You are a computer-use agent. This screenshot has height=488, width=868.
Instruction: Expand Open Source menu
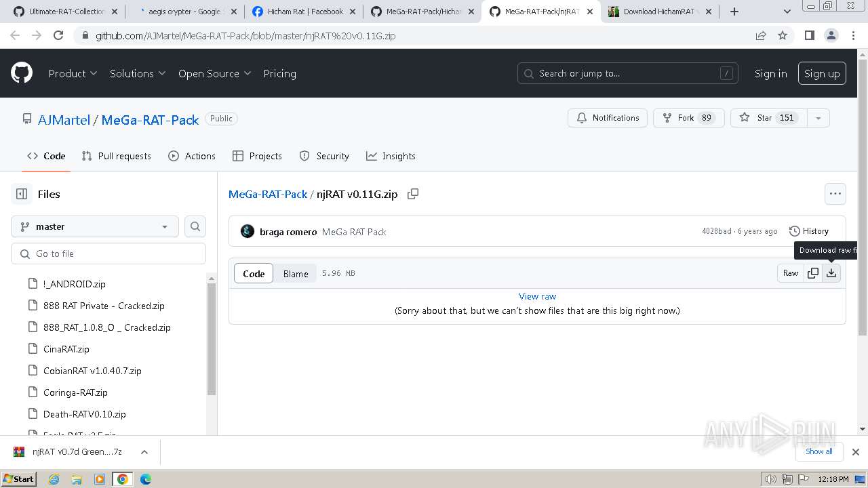[x=214, y=73]
